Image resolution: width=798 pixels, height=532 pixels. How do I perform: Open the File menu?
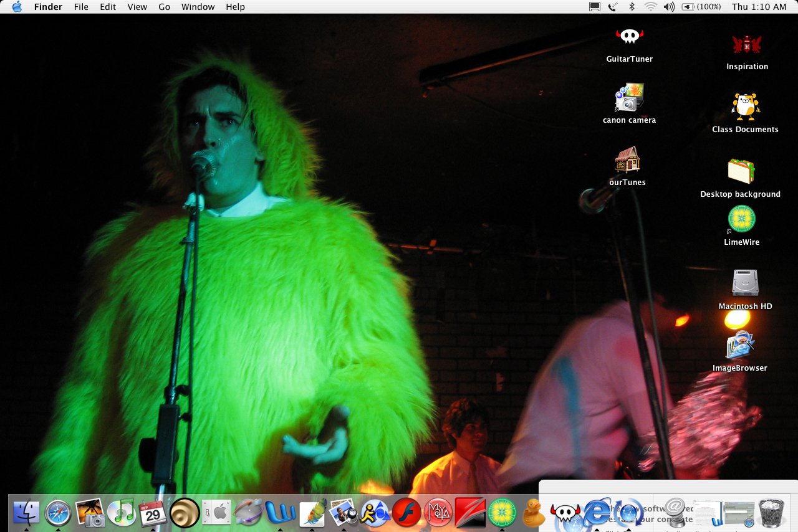click(81, 7)
